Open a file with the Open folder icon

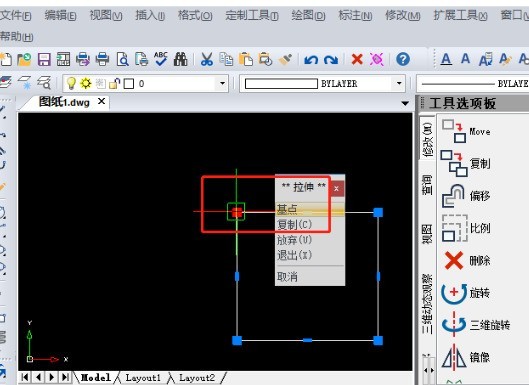(24, 59)
